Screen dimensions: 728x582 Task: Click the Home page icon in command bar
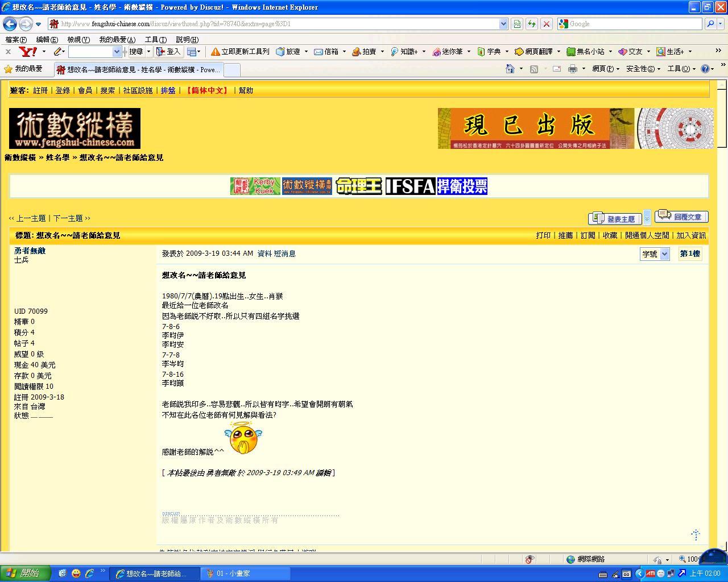click(x=510, y=69)
